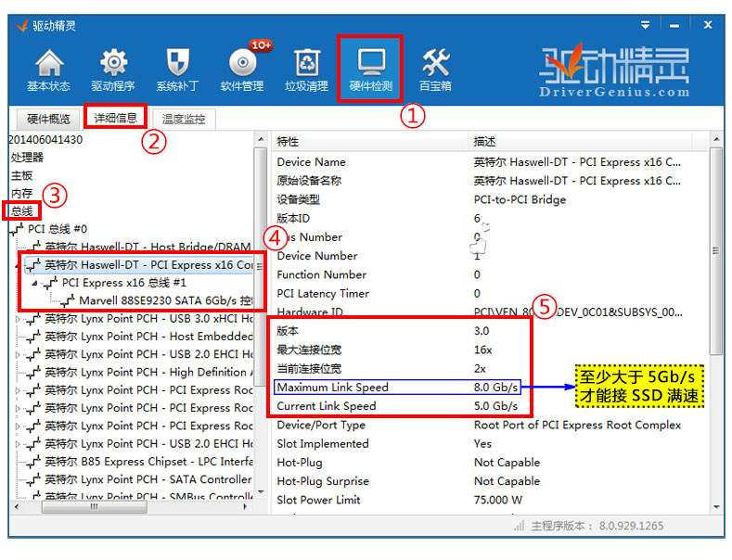Viewport: 732px width, 560px height.
Task: Select Haswell-DT Host Bridge/DRAM item
Action: click(148, 247)
